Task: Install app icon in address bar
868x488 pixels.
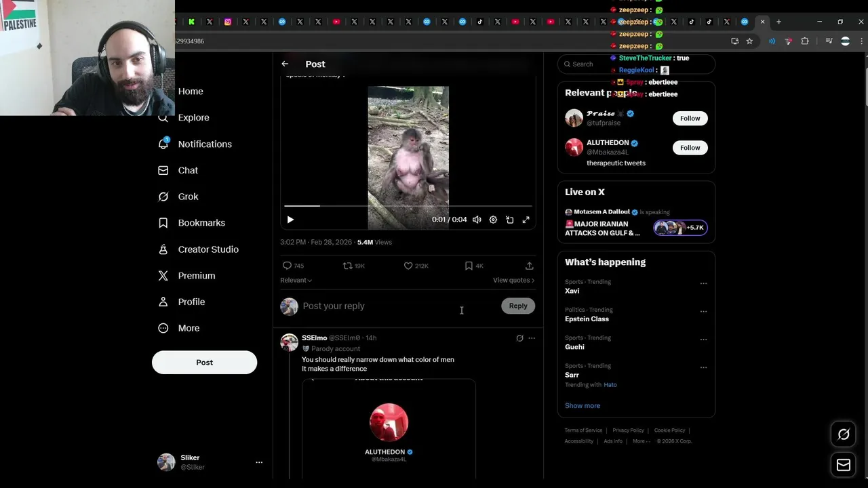Action: [x=734, y=41]
